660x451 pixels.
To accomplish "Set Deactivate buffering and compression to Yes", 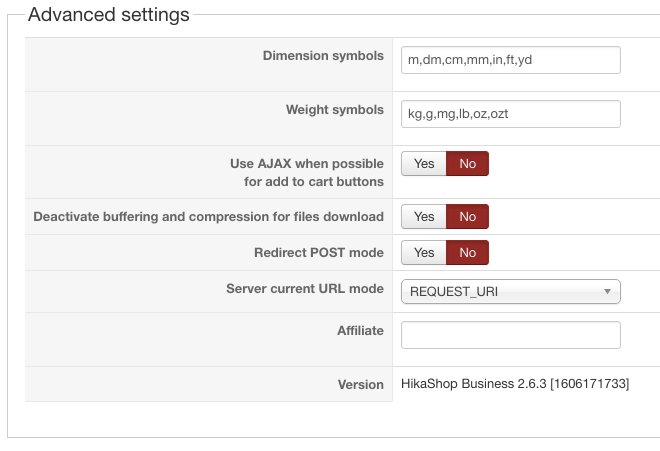I will [424, 216].
